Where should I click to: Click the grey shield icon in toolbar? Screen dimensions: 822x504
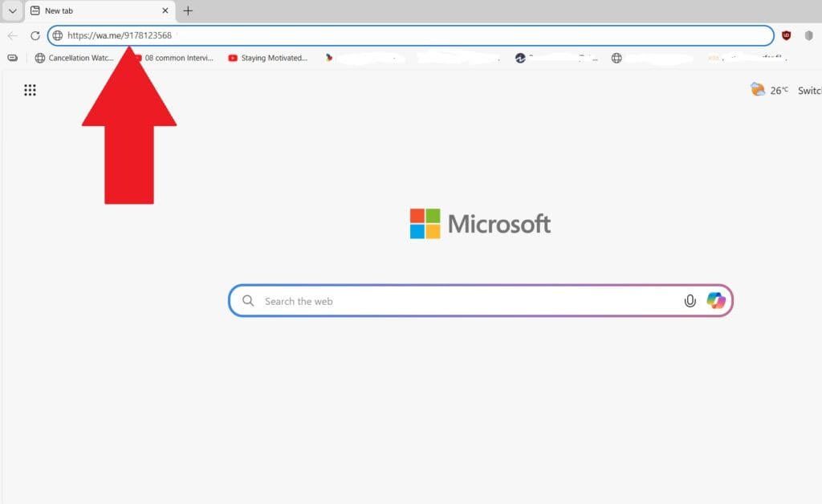(x=808, y=35)
